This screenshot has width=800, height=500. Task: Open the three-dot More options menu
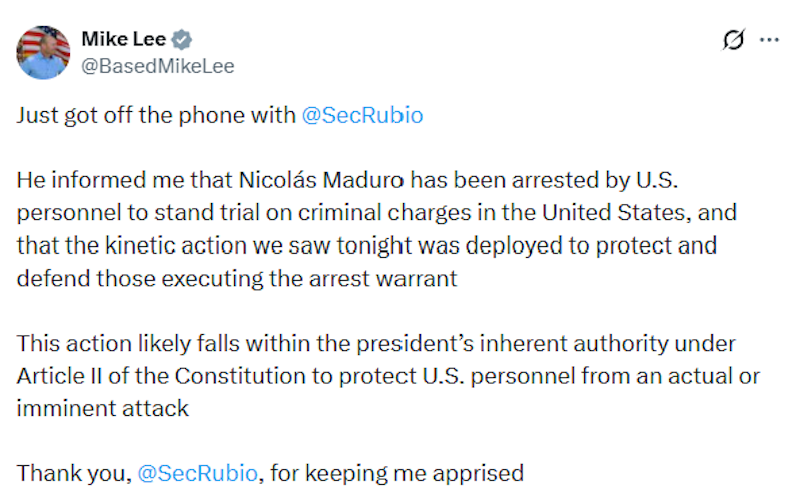click(x=769, y=40)
